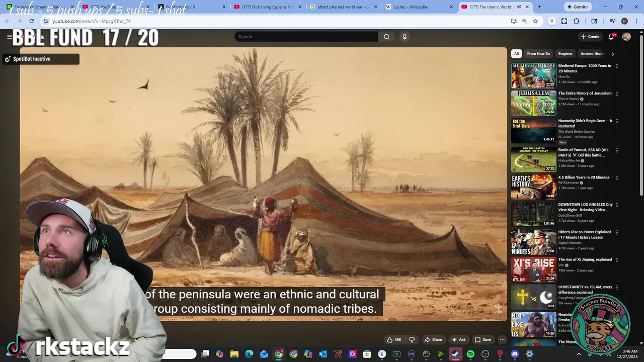Open more actions ellipsis under video
The image size is (644, 362).
(502, 339)
